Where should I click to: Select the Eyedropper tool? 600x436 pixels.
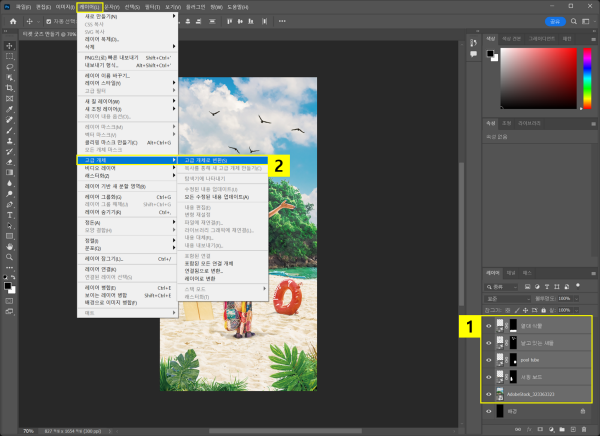click(x=10, y=109)
